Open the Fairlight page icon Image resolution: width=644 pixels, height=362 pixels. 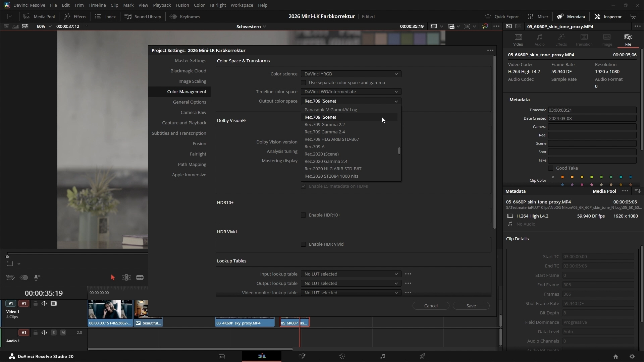click(x=382, y=356)
